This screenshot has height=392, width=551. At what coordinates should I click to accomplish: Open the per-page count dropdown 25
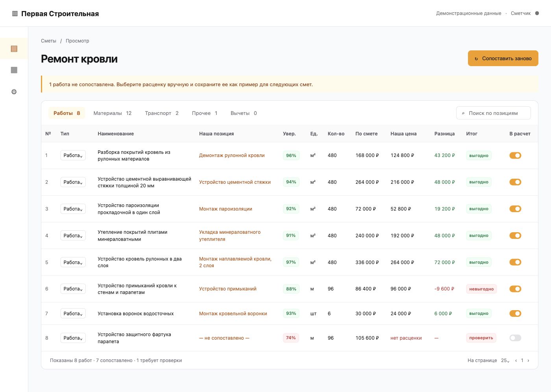pyautogui.click(x=505, y=361)
